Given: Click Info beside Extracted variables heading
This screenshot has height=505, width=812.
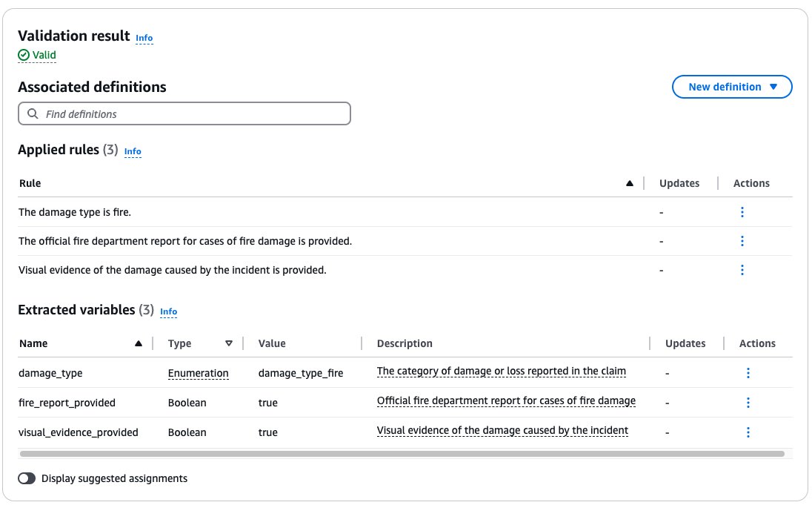Looking at the screenshot, I should [168, 311].
